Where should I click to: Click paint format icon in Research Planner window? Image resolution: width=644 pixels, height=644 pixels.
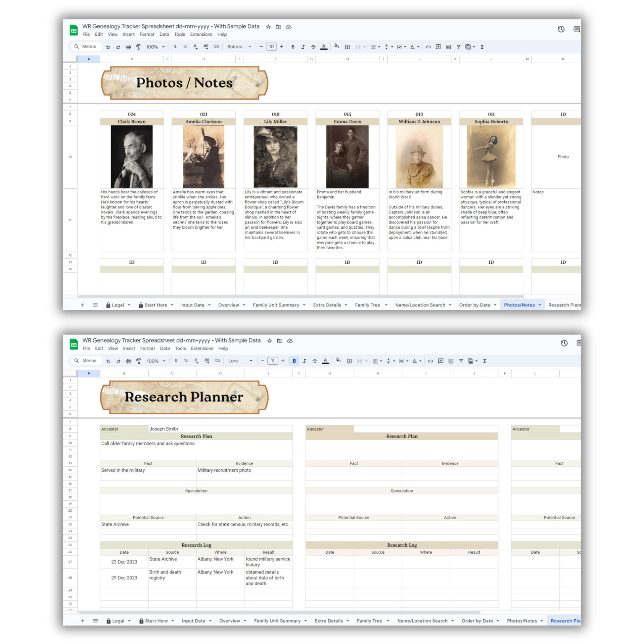[139, 361]
